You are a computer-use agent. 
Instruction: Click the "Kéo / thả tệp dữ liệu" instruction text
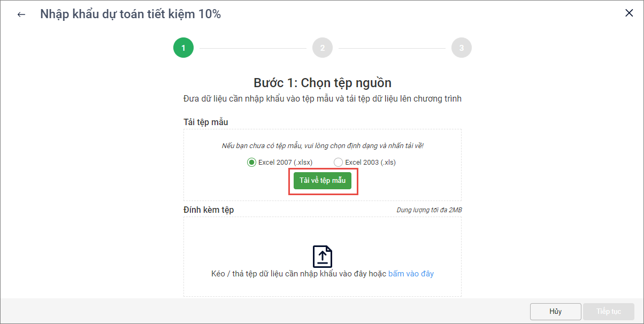(298, 274)
